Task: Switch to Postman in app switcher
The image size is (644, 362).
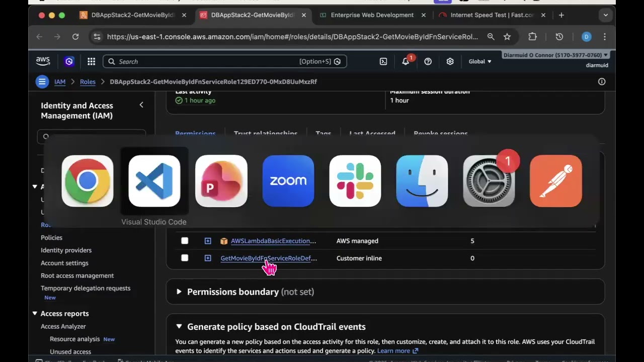Action: click(x=556, y=181)
